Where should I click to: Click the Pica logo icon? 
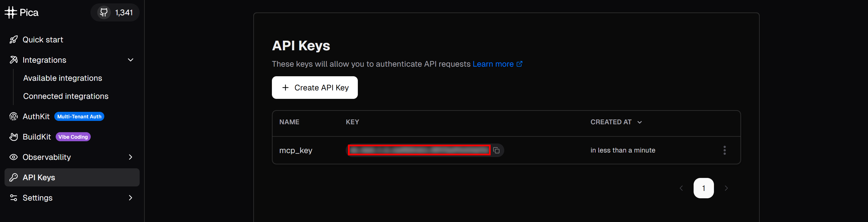[10, 12]
